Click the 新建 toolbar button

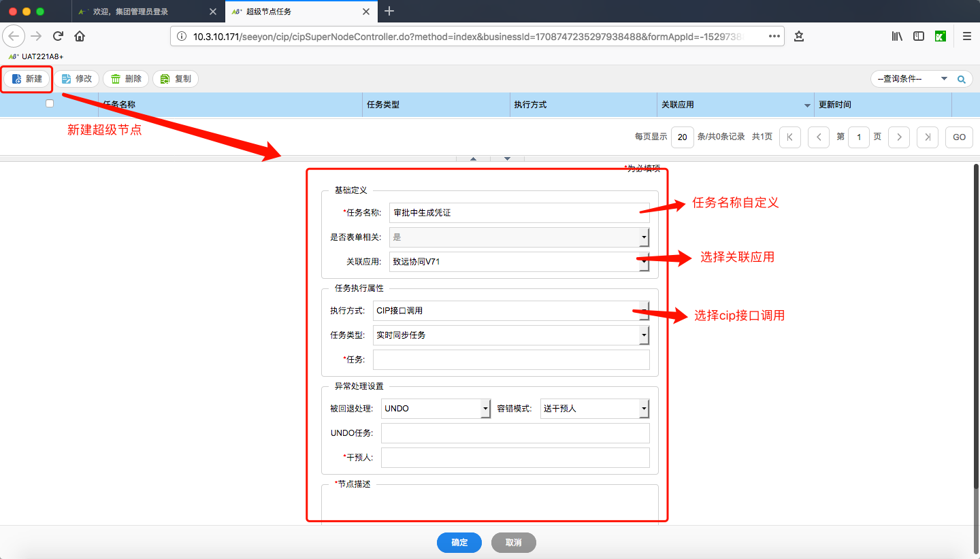(x=27, y=79)
